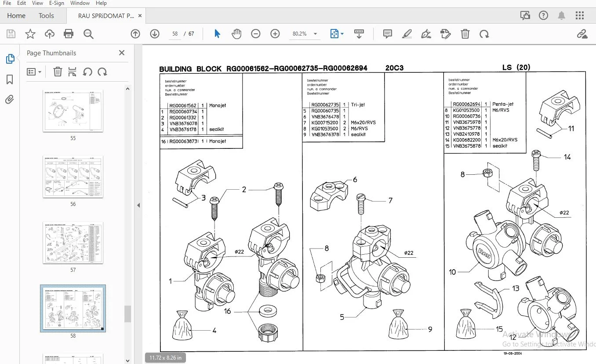The image size is (596, 364).
Task: Open the File menu
Action: click(7, 3)
